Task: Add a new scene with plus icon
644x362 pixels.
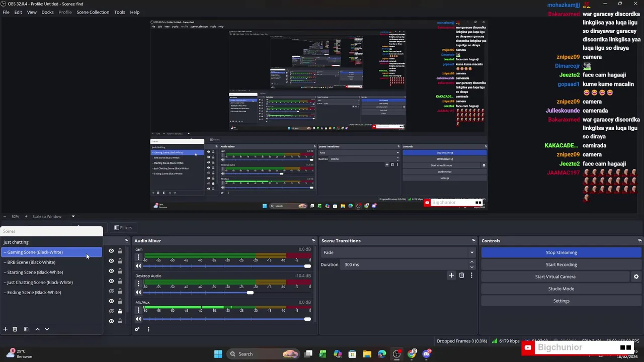Action: (x=5, y=329)
